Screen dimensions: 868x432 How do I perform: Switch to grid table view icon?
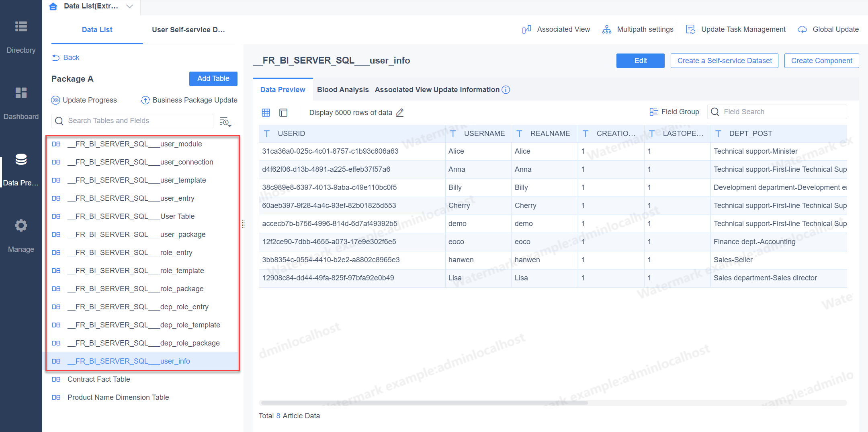click(266, 113)
